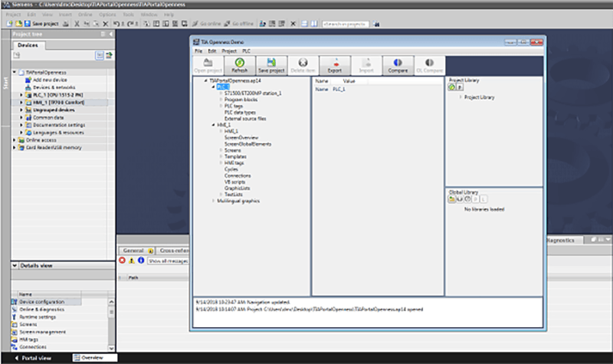Open the General tab in the info panel

click(137, 251)
